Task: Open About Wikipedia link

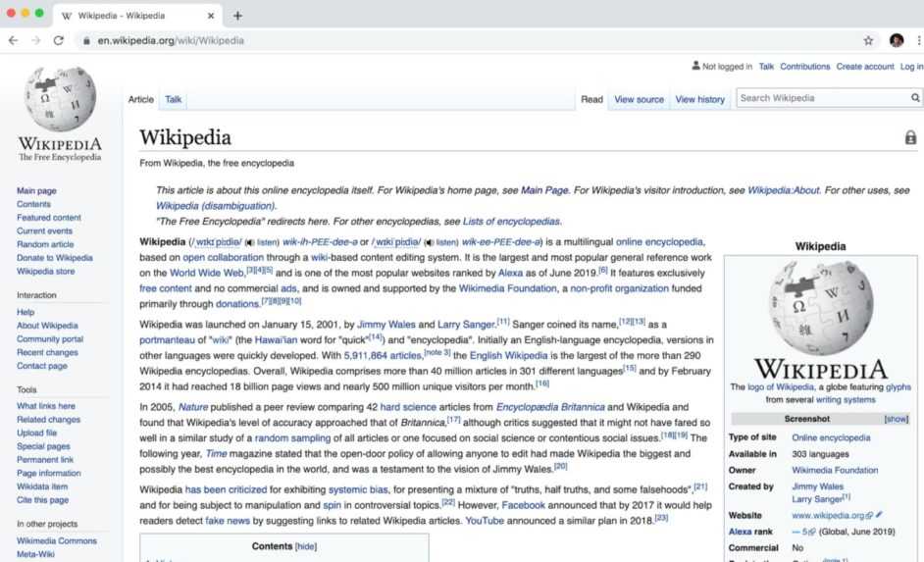Action: point(47,326)
